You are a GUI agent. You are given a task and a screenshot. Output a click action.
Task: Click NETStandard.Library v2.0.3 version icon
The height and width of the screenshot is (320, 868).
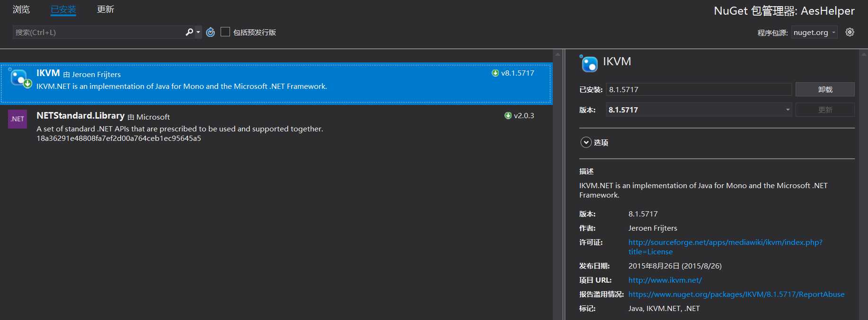[508, 115]
